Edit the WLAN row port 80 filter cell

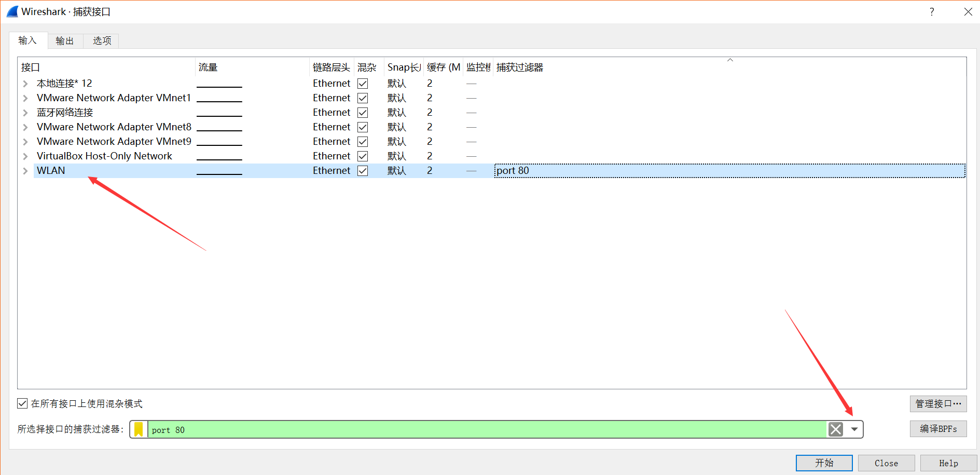[x=729, y=171]
